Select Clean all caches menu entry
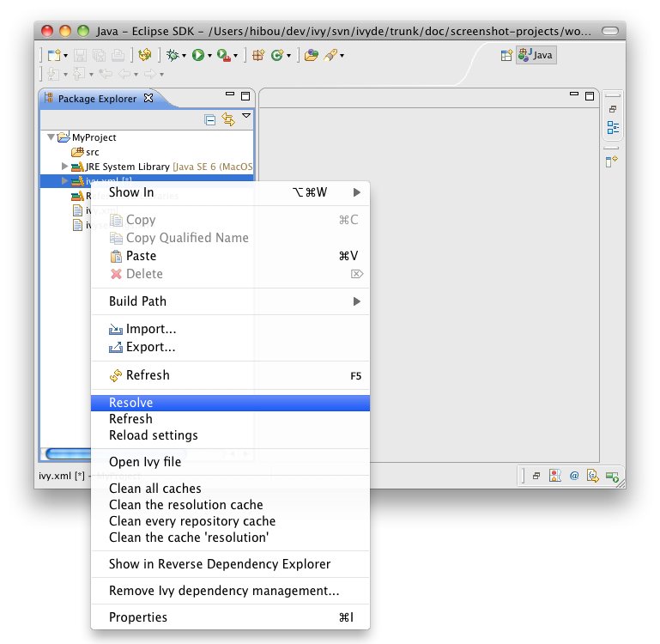Screen dimensions: 660x644 coord(154,489)
